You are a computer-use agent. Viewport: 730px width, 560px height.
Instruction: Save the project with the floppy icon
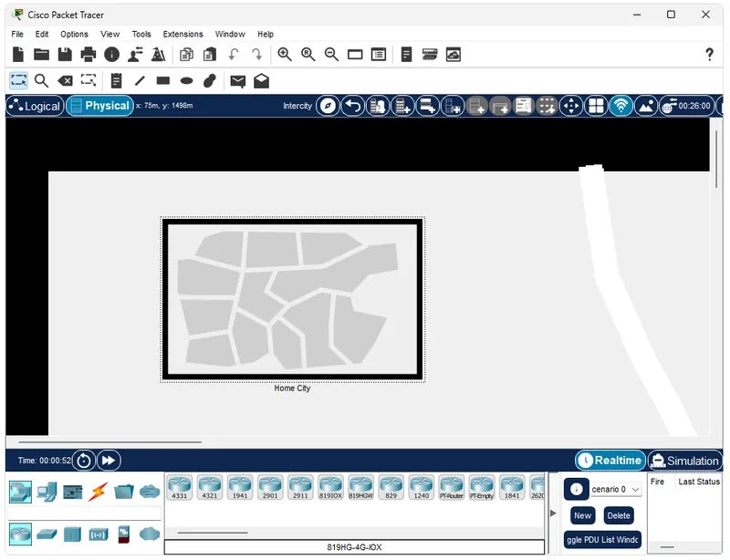click(x=65, y=55)
